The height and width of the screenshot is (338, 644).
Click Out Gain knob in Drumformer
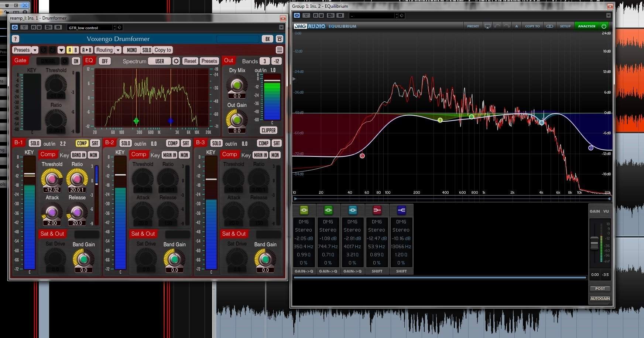[x=237, y=119]
